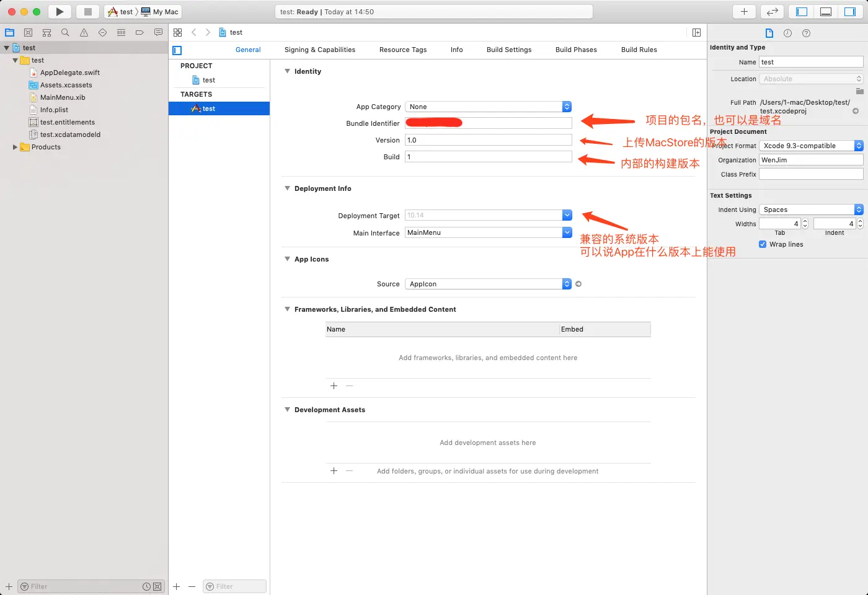The image size is (868, 595).
Task: Open the Find navigator magnifier icon
Action: [x=65, y=33]
